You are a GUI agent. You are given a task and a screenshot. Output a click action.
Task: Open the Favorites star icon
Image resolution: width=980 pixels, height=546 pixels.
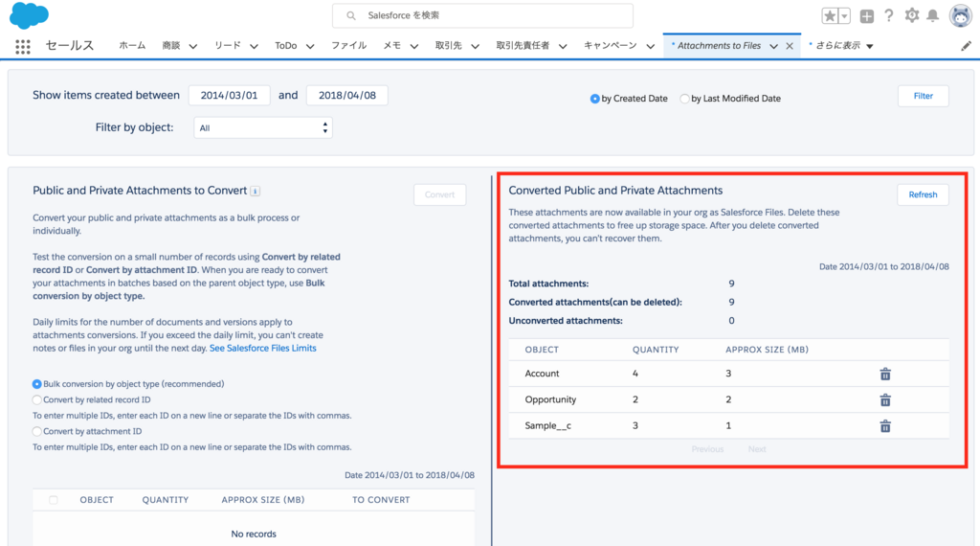[830, 16]
